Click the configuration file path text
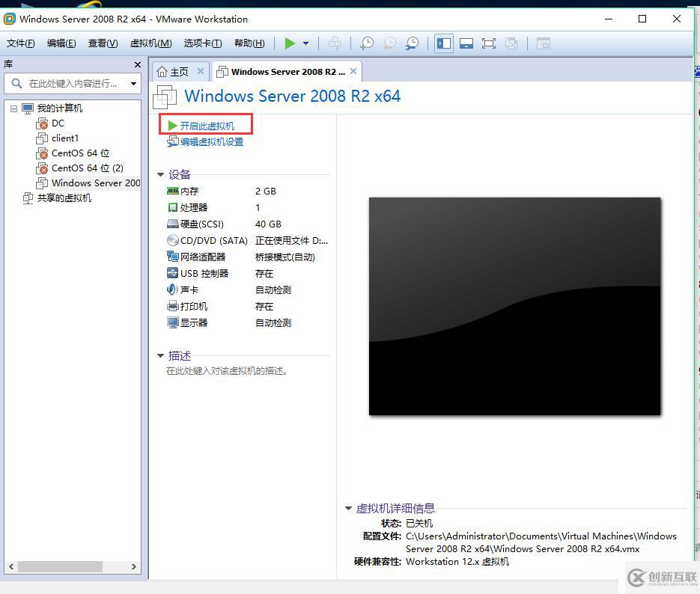Image resolution: width=700 pixels, height=594 pixels. point(541,542)
